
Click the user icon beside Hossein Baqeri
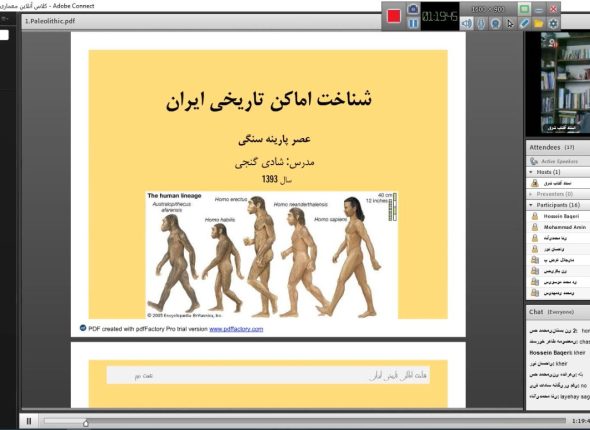(535, 216)
